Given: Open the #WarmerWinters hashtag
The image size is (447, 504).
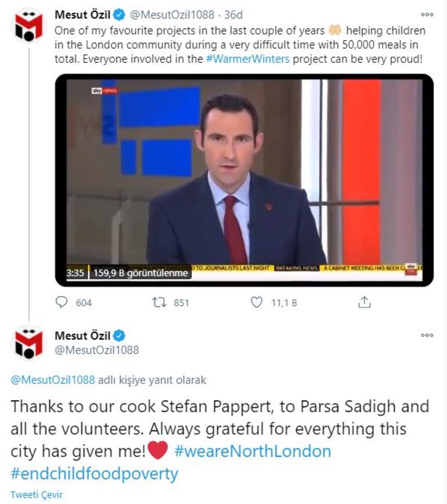Looking at the screenshot, I should pyautogui.click(x=247, y=59).
